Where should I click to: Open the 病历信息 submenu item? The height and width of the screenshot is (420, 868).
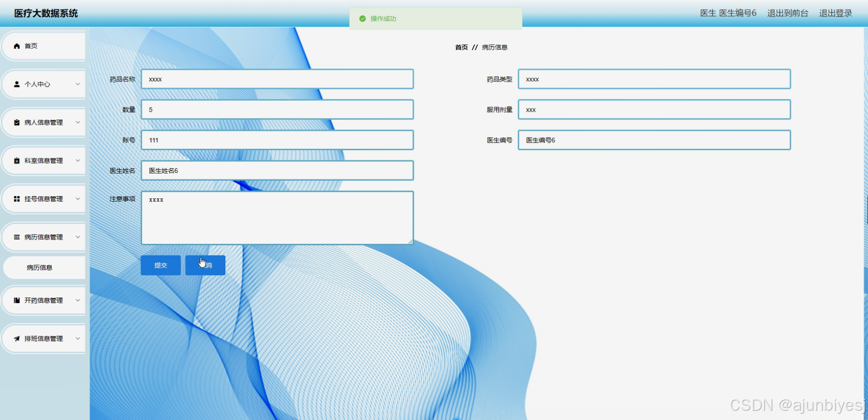pyautogui.click(x=40, y=267)
